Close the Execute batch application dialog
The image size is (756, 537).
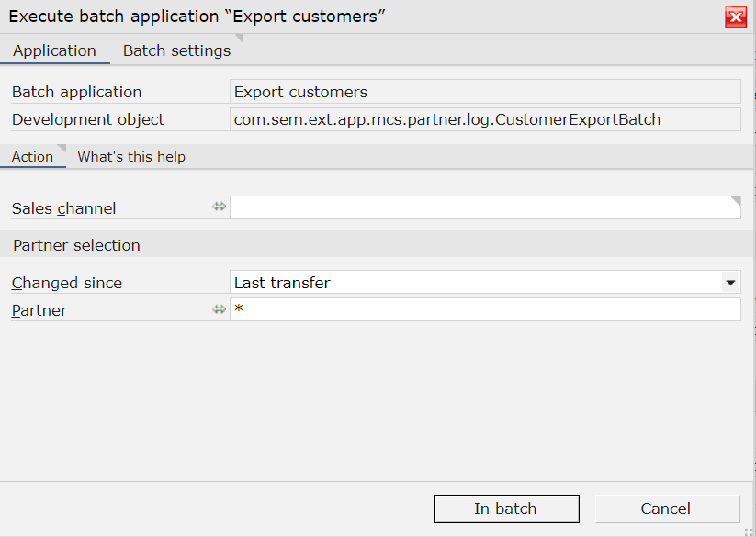point(735,17)
